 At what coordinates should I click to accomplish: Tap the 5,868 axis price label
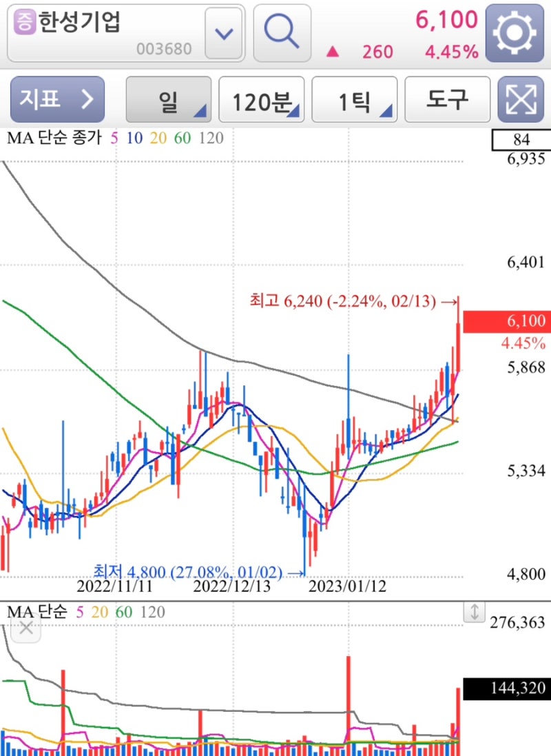click(526, 367)
